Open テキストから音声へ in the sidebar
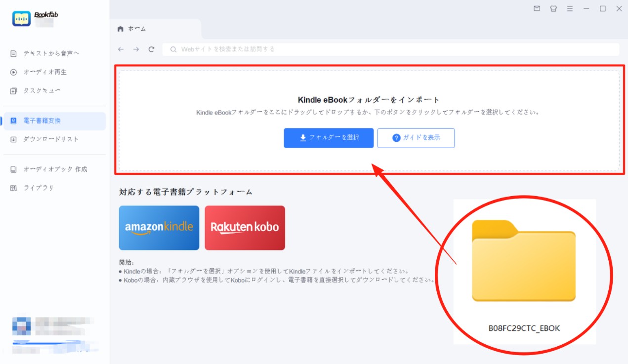628x364 pixels. 51,53
